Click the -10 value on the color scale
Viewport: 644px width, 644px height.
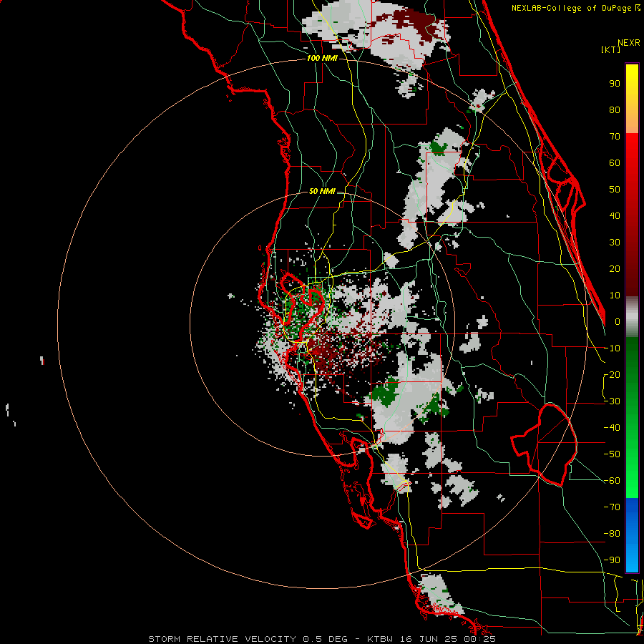(613, 348)
